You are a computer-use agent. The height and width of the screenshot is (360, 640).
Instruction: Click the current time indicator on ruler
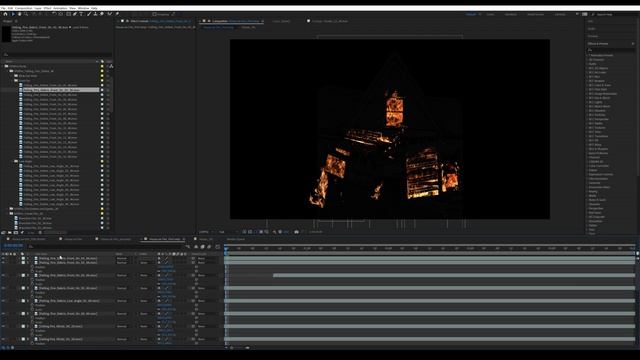[x=226, y=249]
